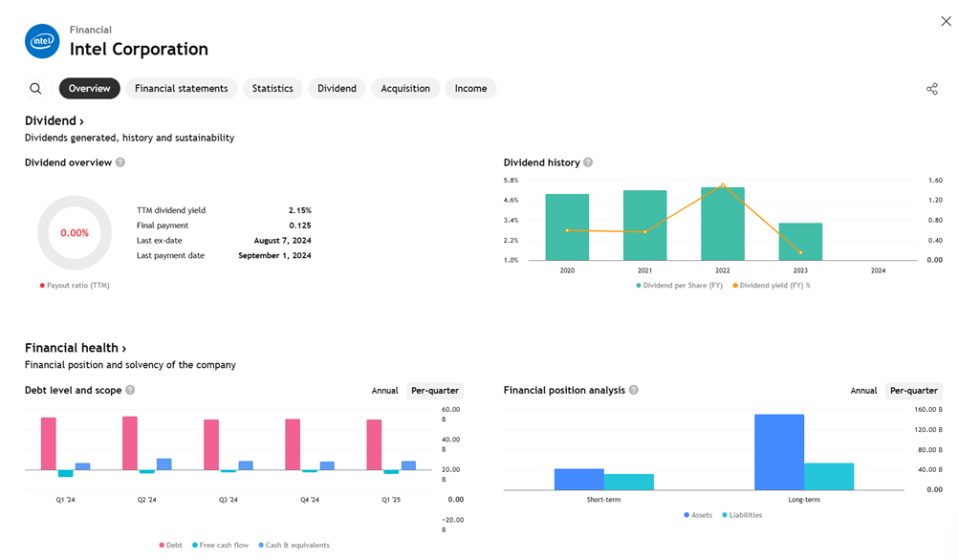Image resolution: width=959 pixels, height=560 pixels.
Task: Click the Short-term liabilities bar
Action: point(629,482)
